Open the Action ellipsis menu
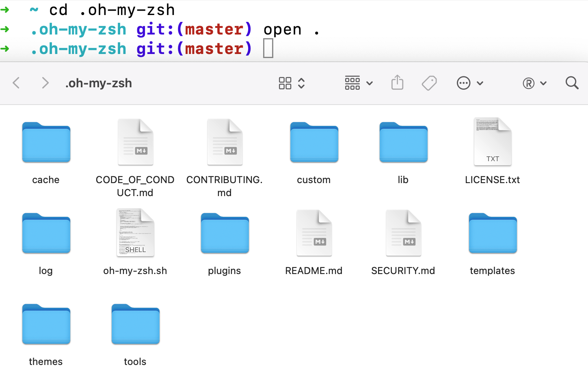 (x=463, y=83)
